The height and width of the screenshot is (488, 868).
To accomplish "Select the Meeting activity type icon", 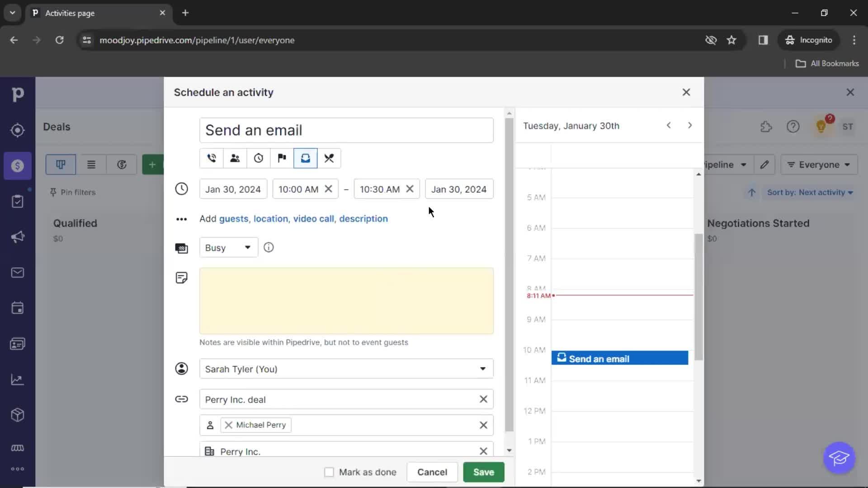I will [235, 158].
